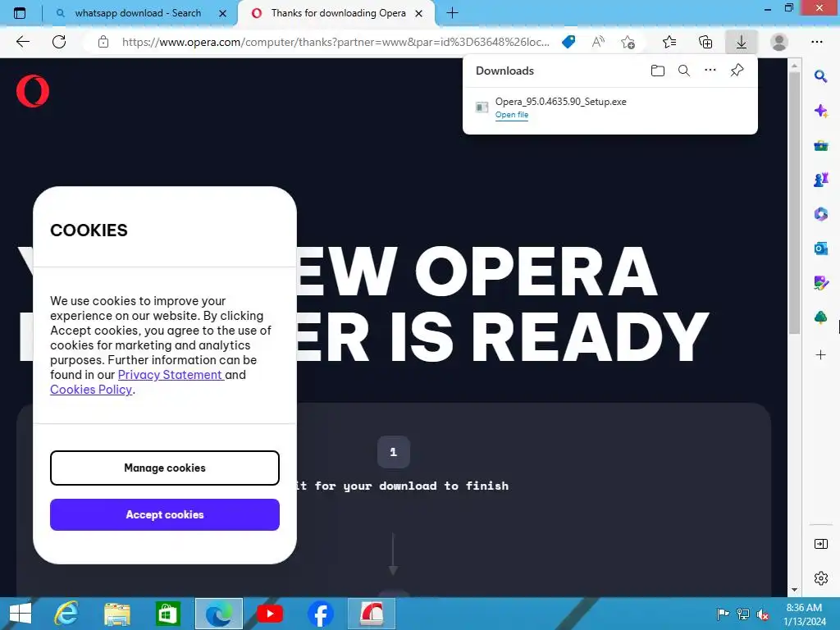Open tab actions menu icon

(x=20, y=13)
